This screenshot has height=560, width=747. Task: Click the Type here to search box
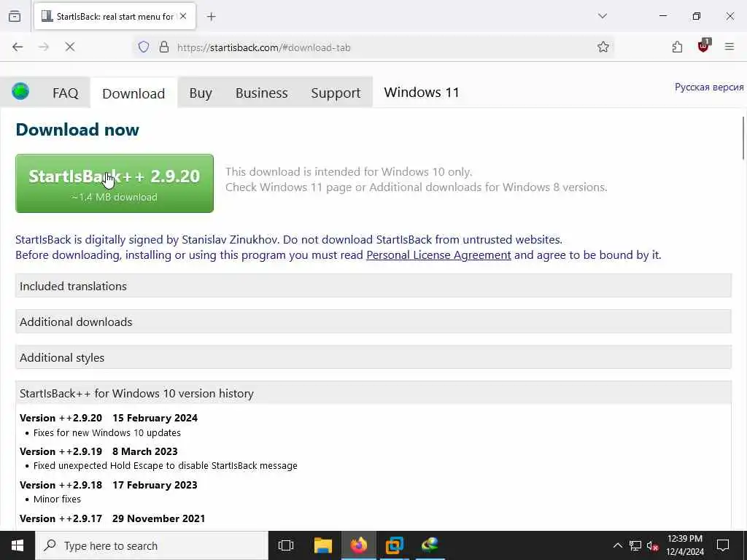152,545
